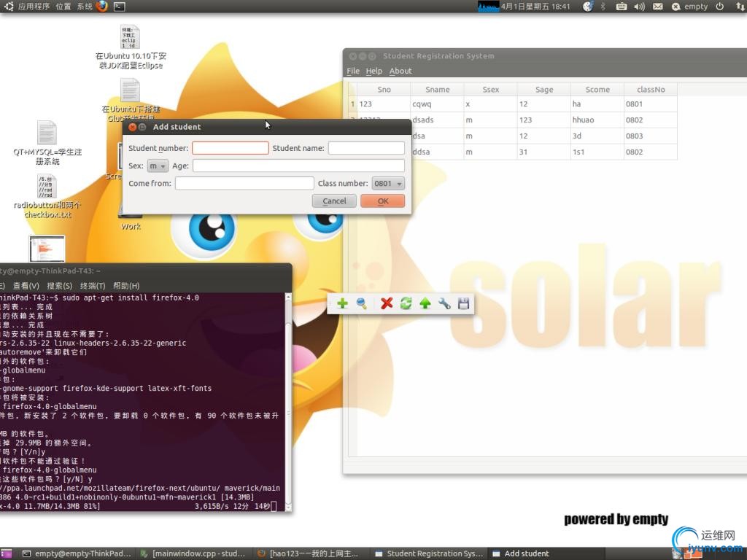Click the Scome column header

tap(597, 90)
